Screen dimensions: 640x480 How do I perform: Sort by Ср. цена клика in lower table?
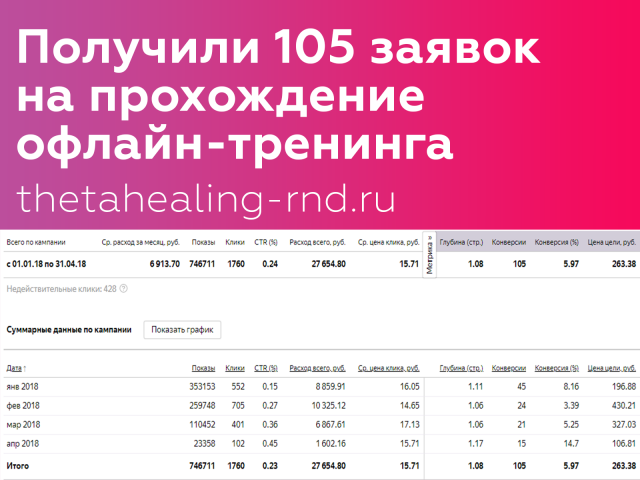(x=389, y=368)
